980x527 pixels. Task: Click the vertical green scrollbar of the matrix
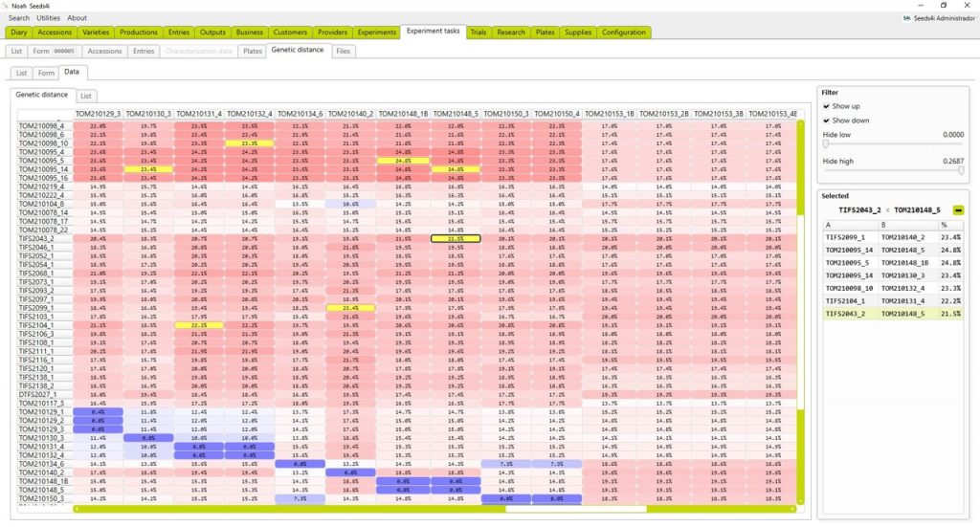tap(801, 312)
